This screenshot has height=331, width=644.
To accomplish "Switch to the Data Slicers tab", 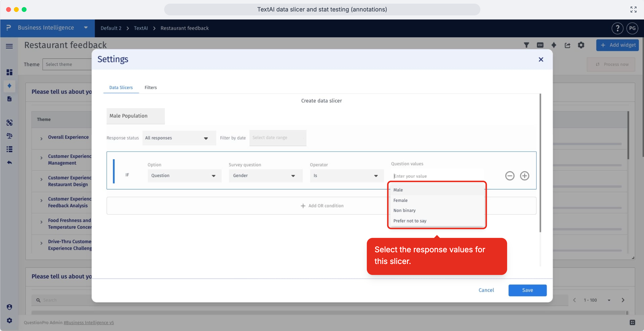I will click(121, 87).
